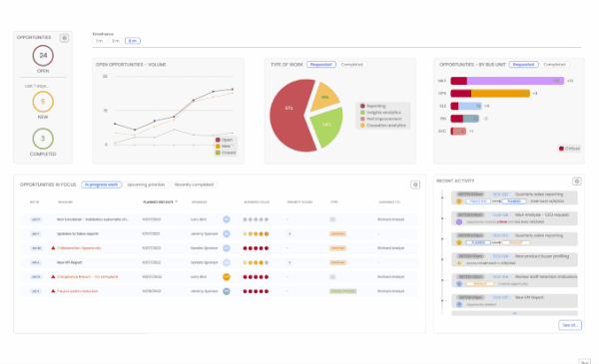Open Updates to Sales reports headline
The image size is (599, 364).
click(x=78, y=234)
